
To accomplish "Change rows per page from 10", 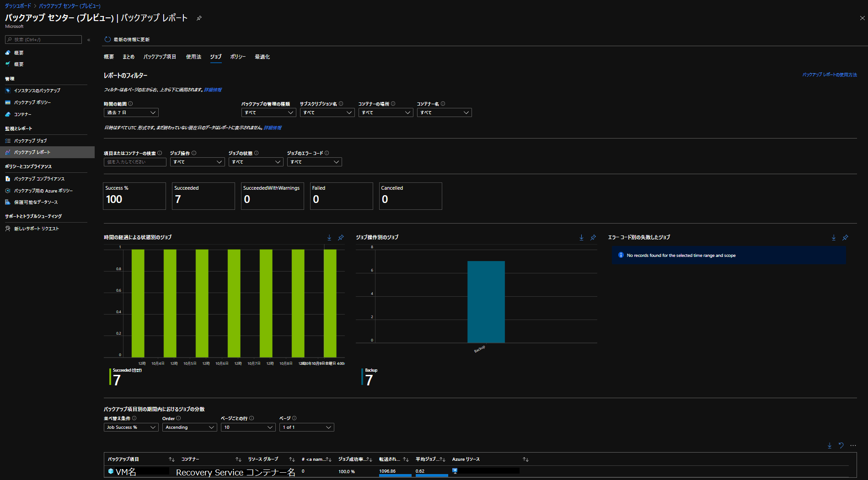I will 248,427.
